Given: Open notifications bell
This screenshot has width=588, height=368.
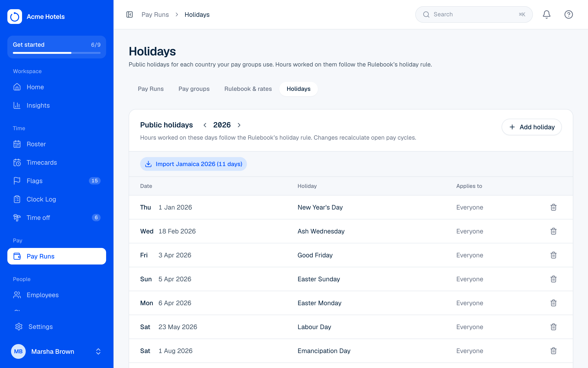Looking at the screenshot, I should pos(546,14).
